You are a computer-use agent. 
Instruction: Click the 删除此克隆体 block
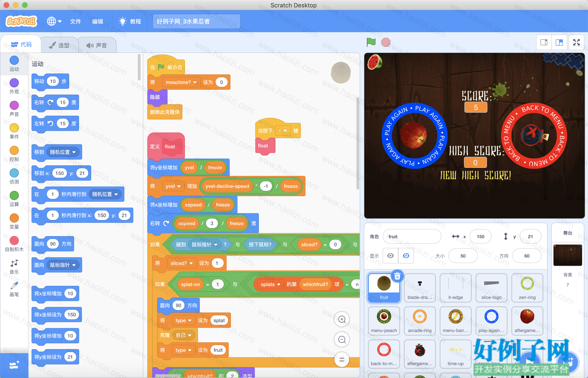click(165, 112)
